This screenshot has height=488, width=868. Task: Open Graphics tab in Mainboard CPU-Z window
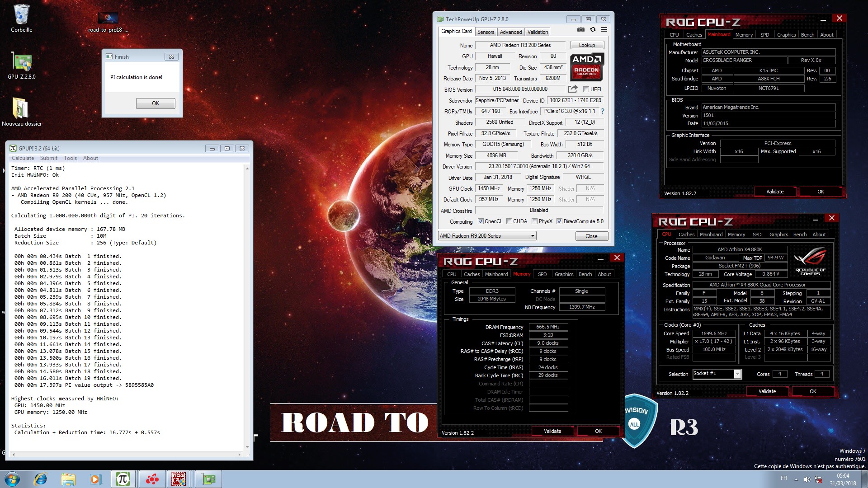click(786, 35)
